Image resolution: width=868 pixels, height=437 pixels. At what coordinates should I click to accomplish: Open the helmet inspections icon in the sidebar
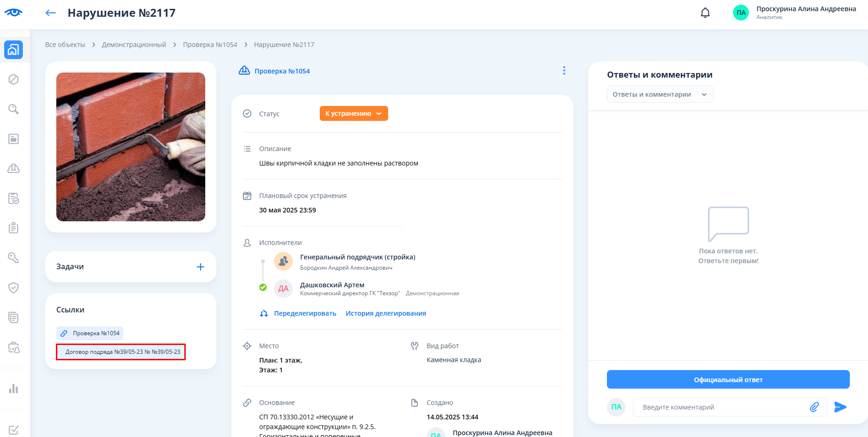tap(13, 168)
